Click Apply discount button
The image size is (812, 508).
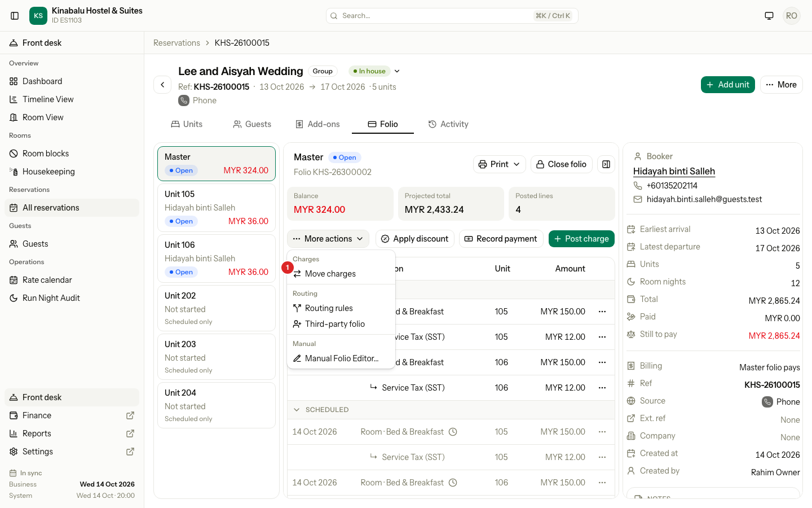[x=415, y=239]
